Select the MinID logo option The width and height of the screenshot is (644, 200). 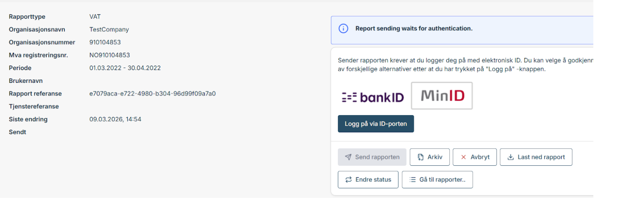(442, 96)
